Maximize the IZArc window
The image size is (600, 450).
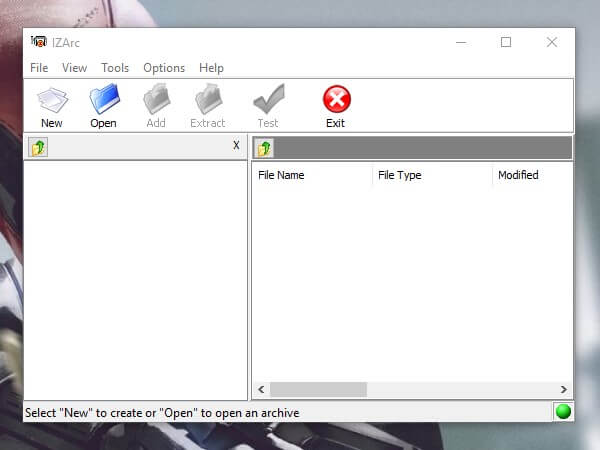506,42
